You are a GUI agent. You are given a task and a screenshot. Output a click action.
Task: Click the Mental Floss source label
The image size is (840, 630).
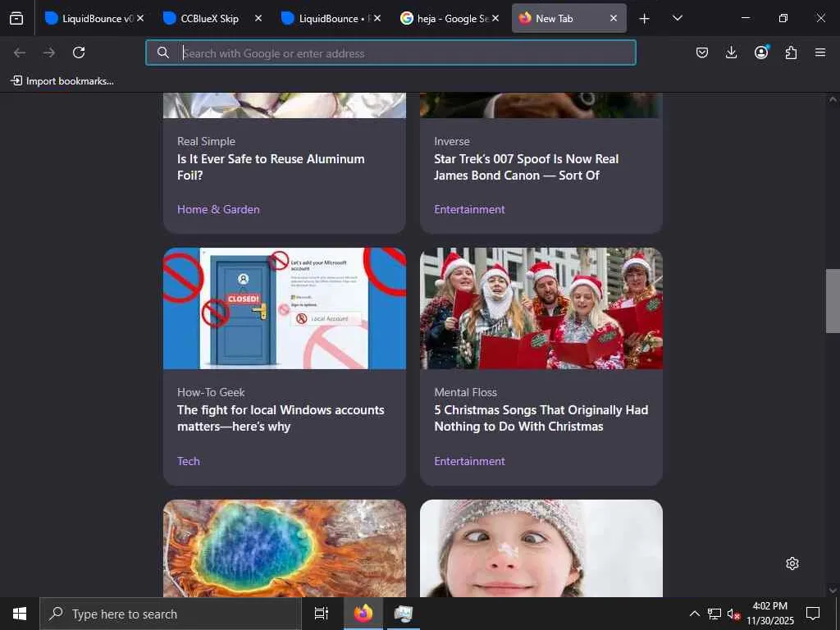click(466, 393)
